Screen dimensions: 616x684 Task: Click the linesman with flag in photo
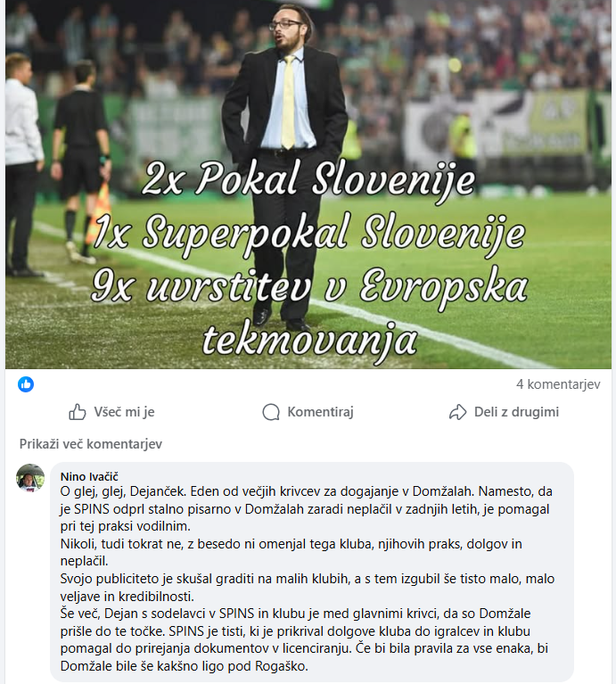pos(80,161)
